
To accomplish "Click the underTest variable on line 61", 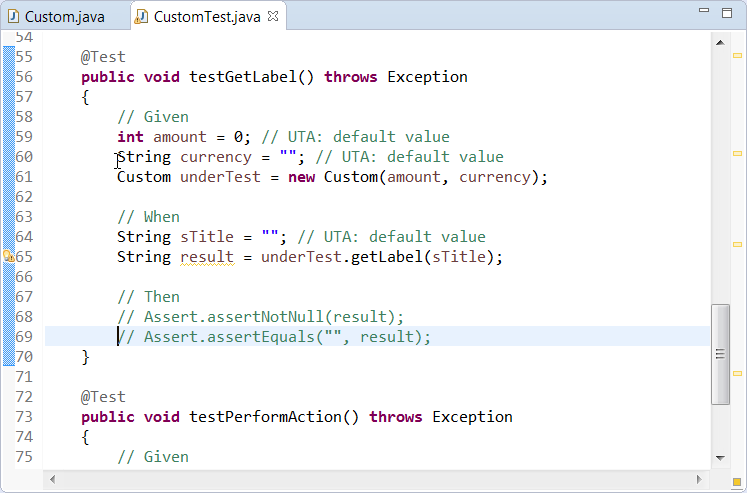I will point(220,177).
